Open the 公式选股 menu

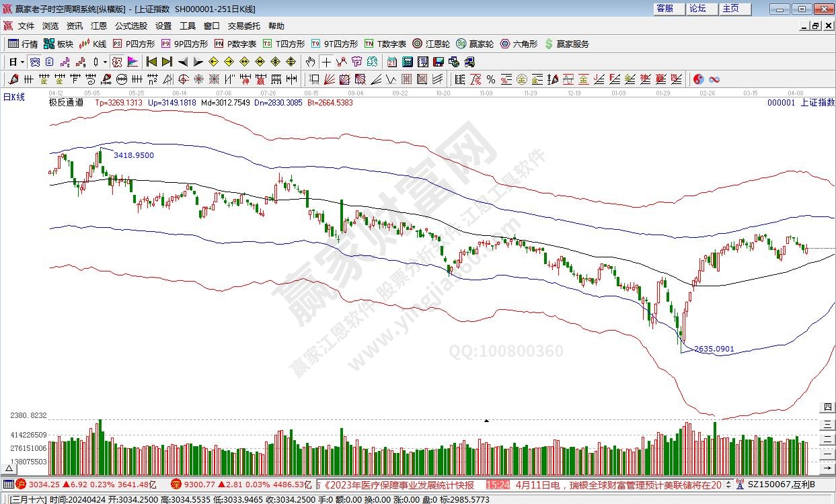pos(130,26)
